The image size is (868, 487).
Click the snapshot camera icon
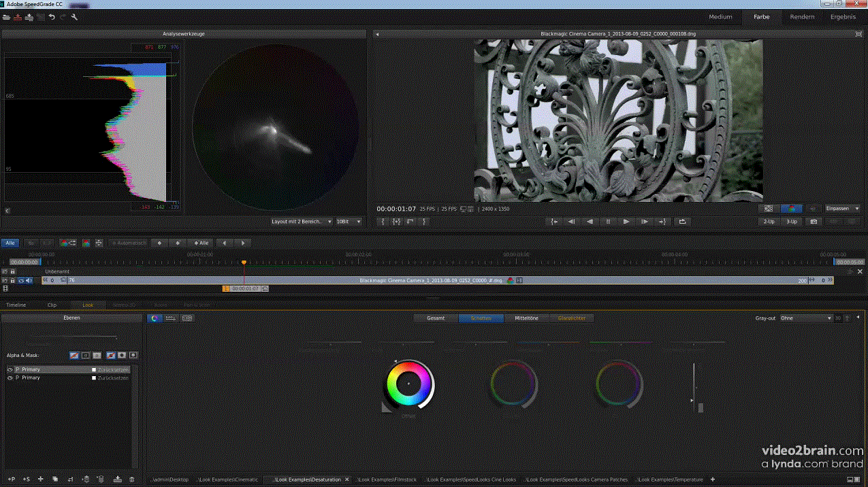coord(814,222)
